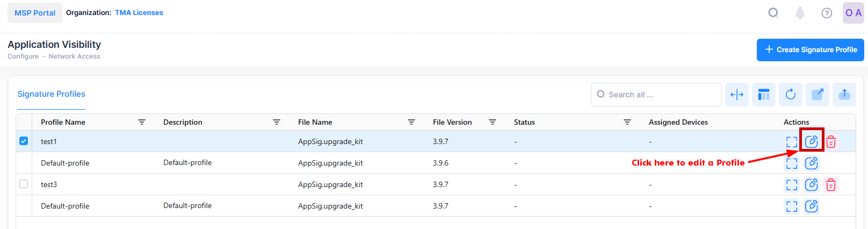
Task: Open TMA Licenses organization link
Action: coord(139,12)
